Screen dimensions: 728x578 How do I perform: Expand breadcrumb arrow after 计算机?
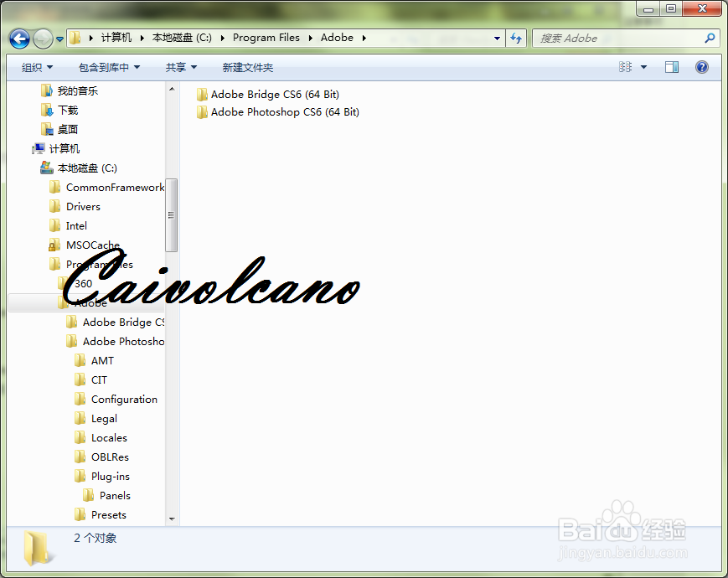[x=142, y=38]
